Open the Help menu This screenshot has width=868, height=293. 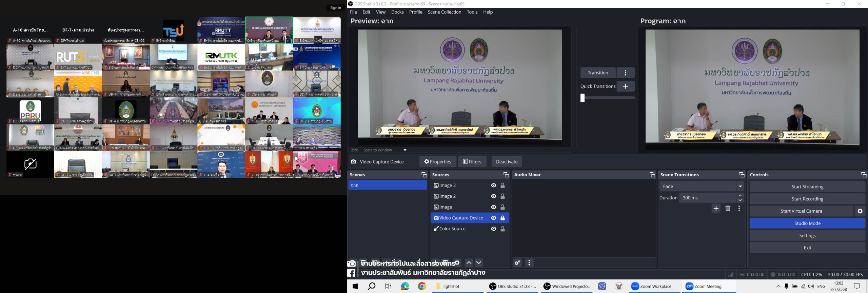tap(488, 12)
